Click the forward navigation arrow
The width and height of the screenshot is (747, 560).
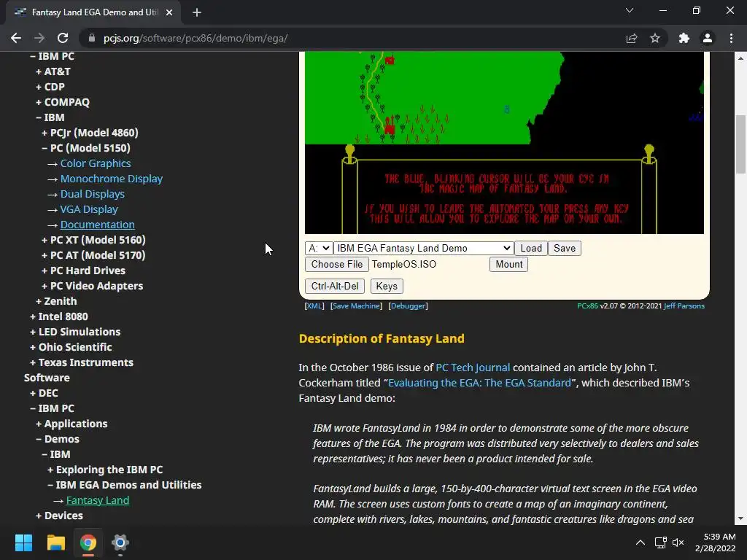tap(39, 38)
